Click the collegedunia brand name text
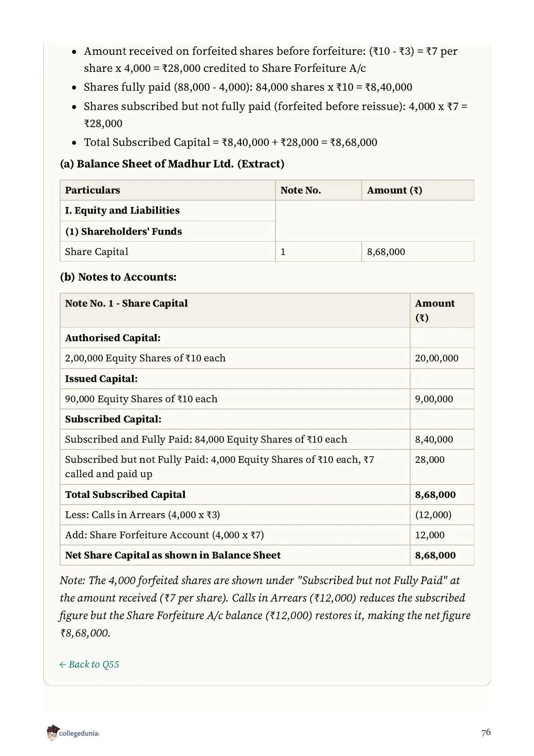534x756 pixels. coord(79,734)
